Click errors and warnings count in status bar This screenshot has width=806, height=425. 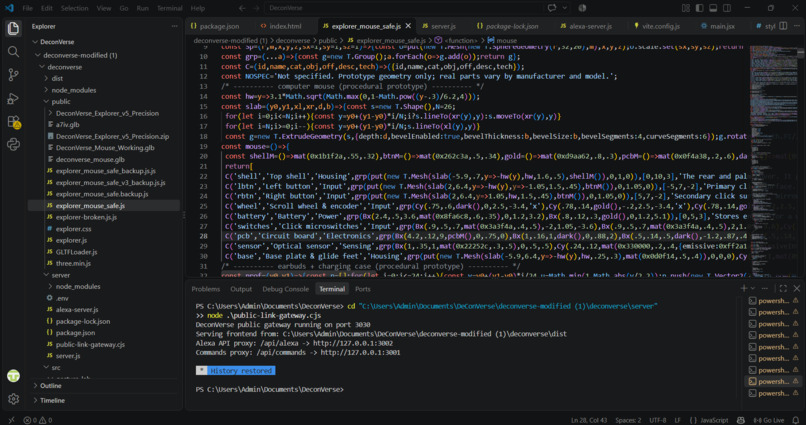pos(38,420)
